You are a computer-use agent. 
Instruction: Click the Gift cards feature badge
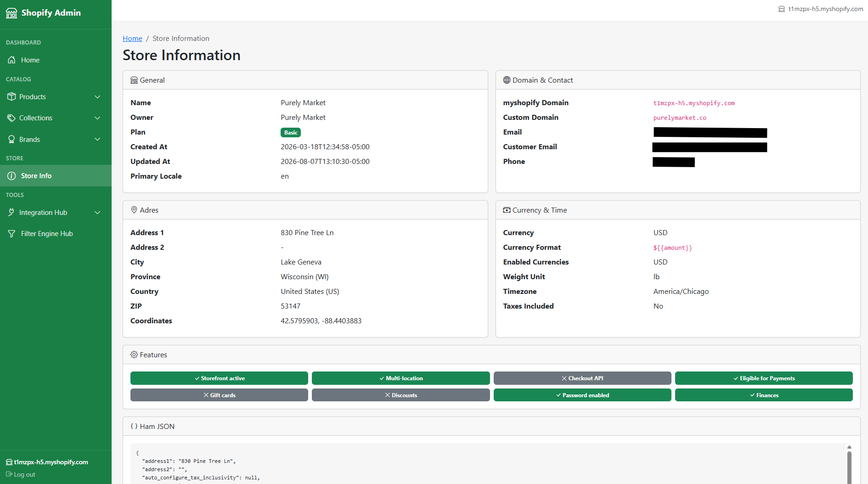[x=219, y=395]
